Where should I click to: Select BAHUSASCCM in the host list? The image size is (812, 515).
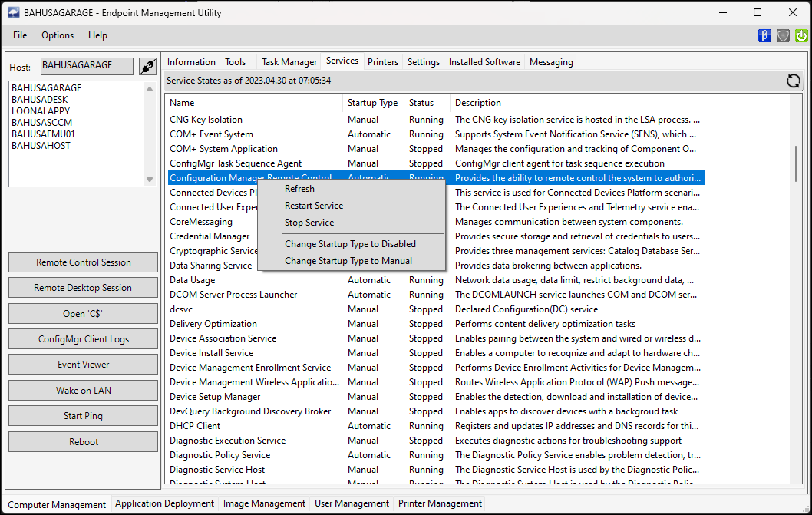point(42,122)
